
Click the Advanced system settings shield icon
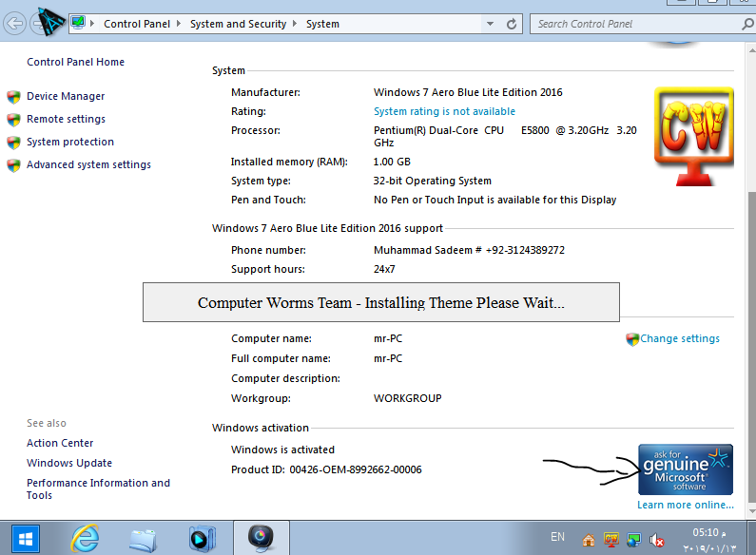tap(13, 165)
